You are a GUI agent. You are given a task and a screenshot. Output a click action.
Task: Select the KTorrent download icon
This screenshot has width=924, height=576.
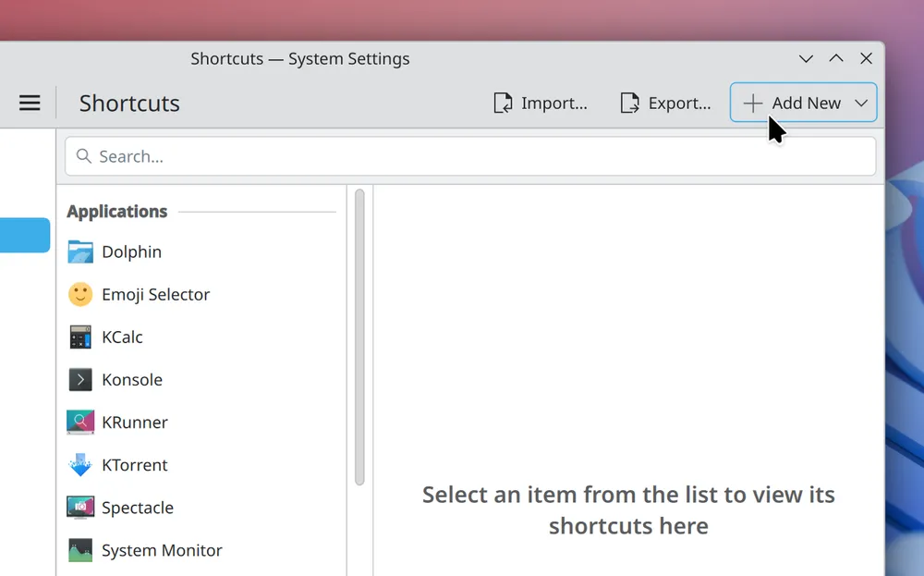[x=80, y=464]
